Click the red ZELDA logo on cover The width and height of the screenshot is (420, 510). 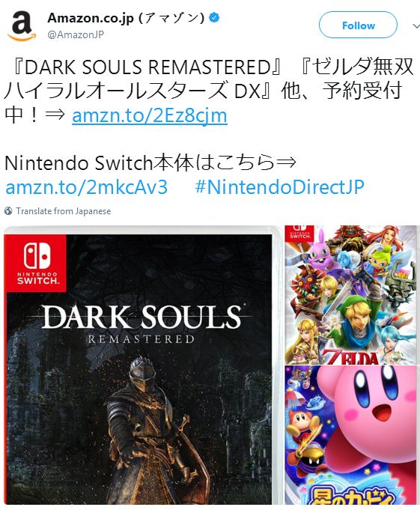350,357
